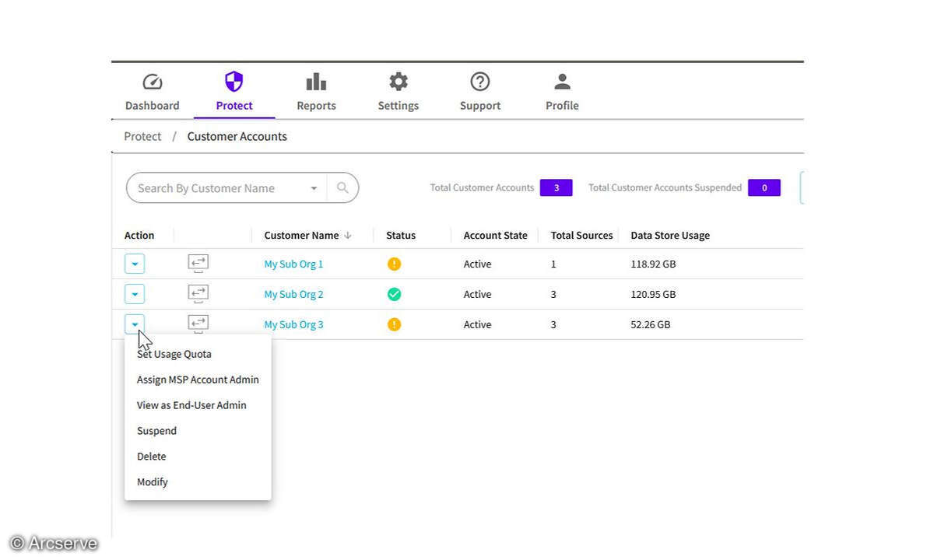This screenshot has height=560, width=934.
Task: Click the 52.26 GB usage value
Action: 651,324
